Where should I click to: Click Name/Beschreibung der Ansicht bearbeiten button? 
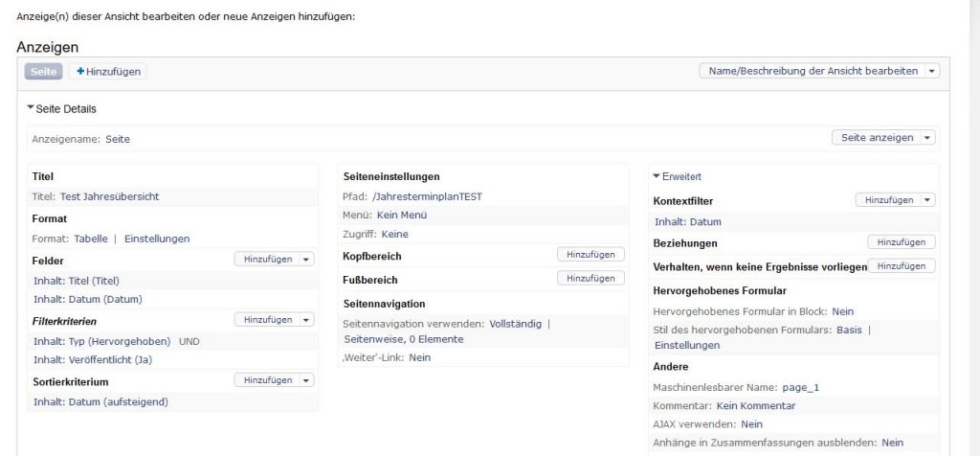pyautogui.click(x=812, y=71)
